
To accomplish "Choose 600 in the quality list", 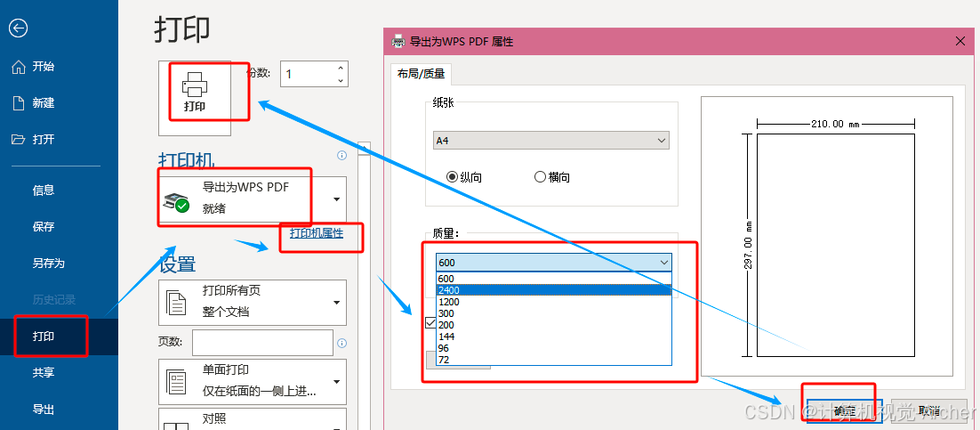I will click(x=554, y=279).
